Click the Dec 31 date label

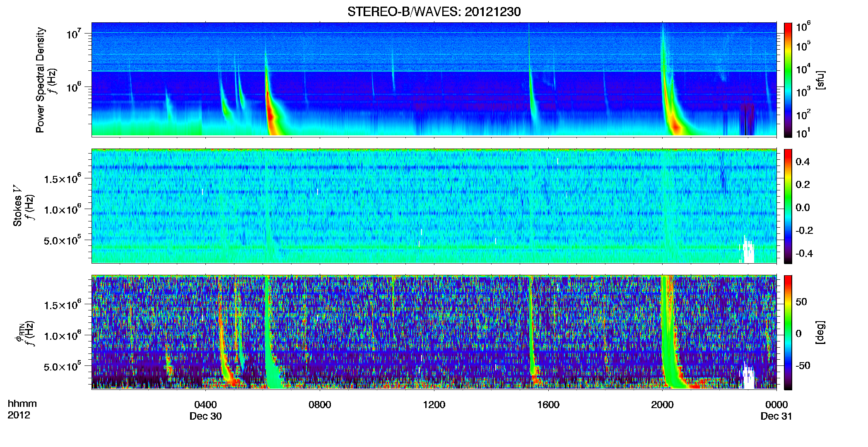click(776, 416)
